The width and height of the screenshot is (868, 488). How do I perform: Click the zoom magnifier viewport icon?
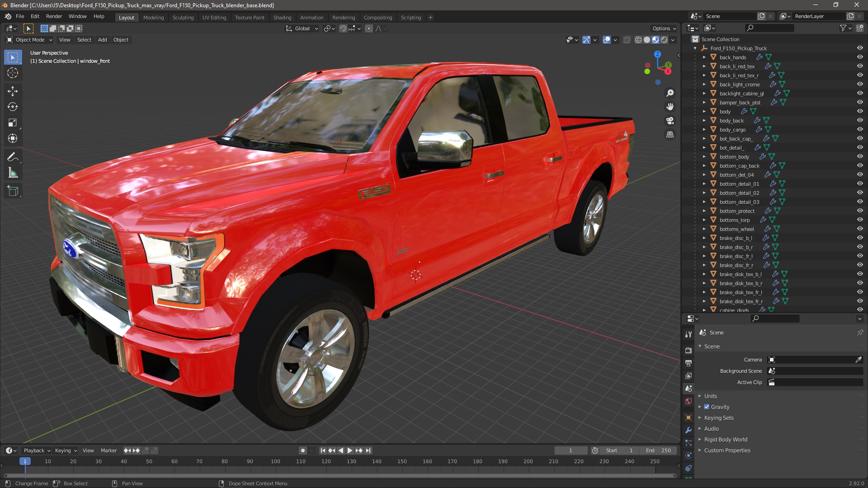click(670, 93)
